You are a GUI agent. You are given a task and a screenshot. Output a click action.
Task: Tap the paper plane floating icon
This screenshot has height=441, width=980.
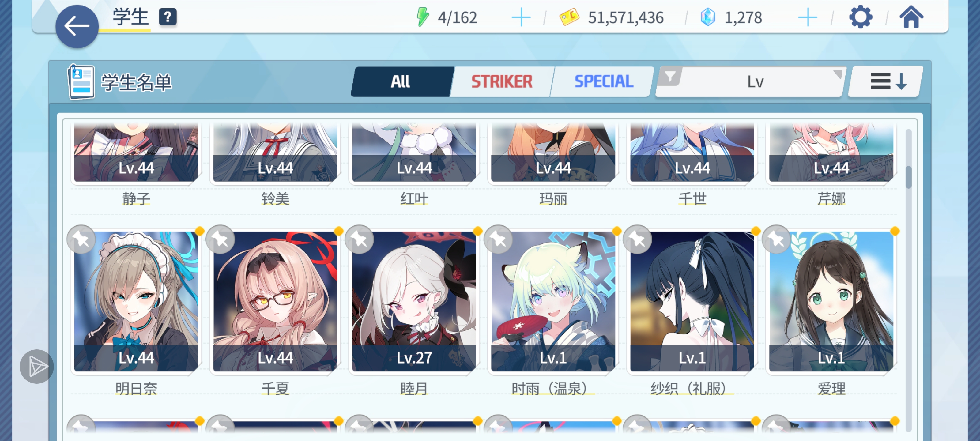[37, 366]
